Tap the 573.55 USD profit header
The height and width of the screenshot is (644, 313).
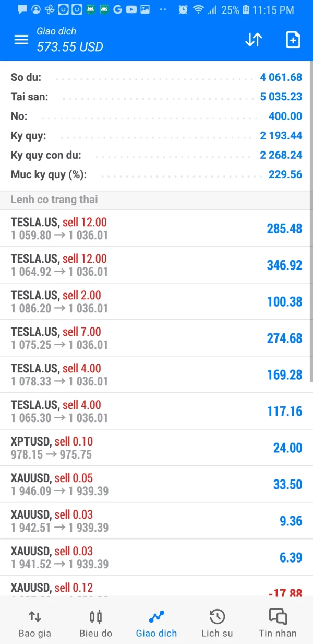[x=70, y=47]
